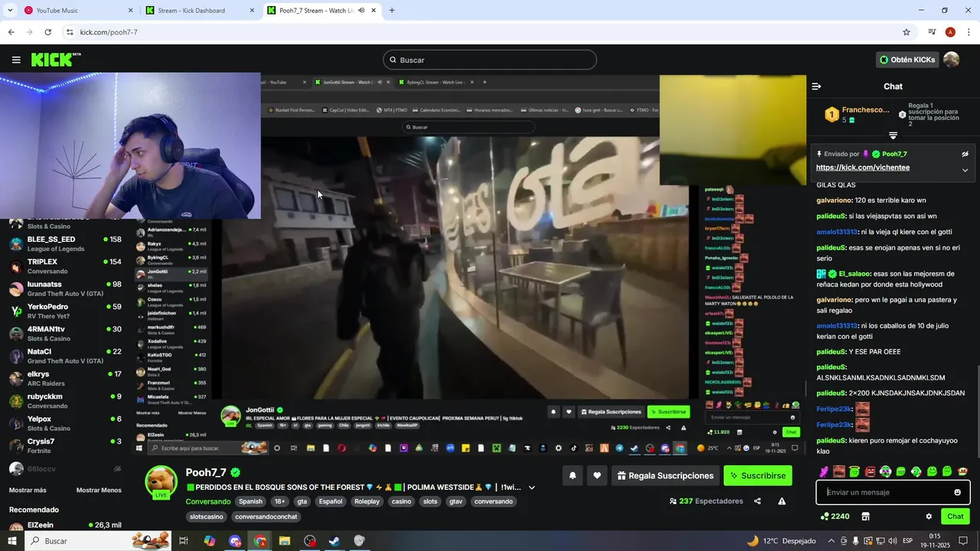Image resolution: width=980 pixels, height=551 pixels.
Task: Collapse the chat panel with arrow icon
Action: coord(816,86)
